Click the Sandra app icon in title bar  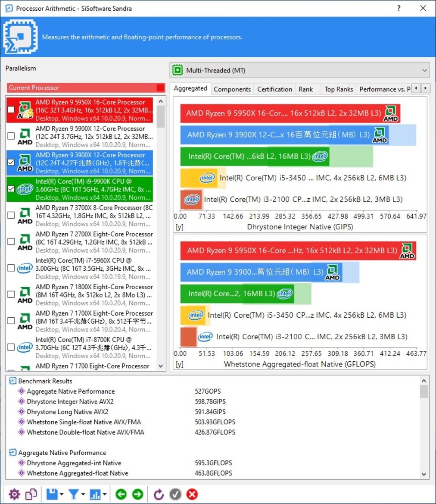point(9,8)
